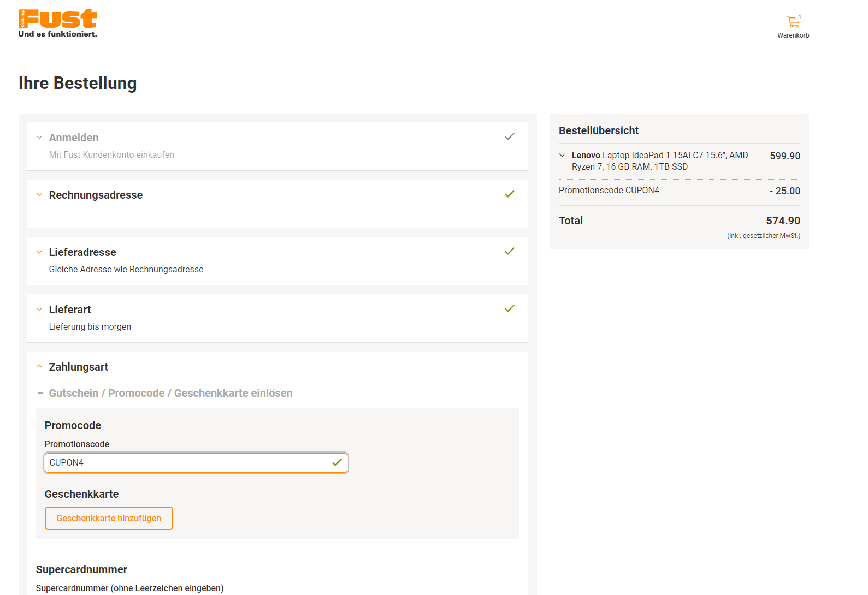Click Gutschein / Promocode / Geschenkkarte einlösen heading
The height and width of the screenshot is (595, 868).
pos(170,393)
